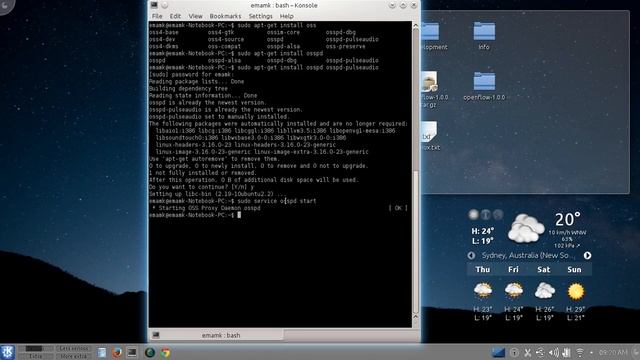Click the current cloudy weather icon
This screenshot has width=640, height=360.
click(x=526, y=229)
